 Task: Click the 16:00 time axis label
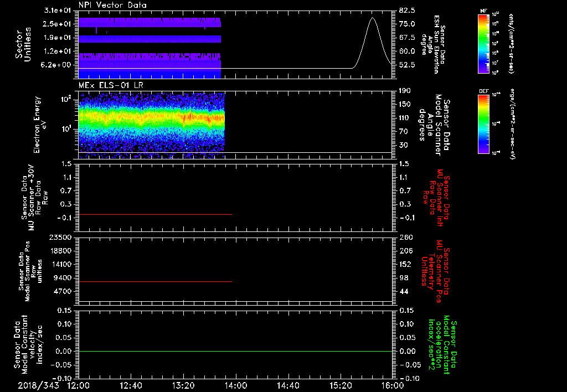tap(393, 386)
